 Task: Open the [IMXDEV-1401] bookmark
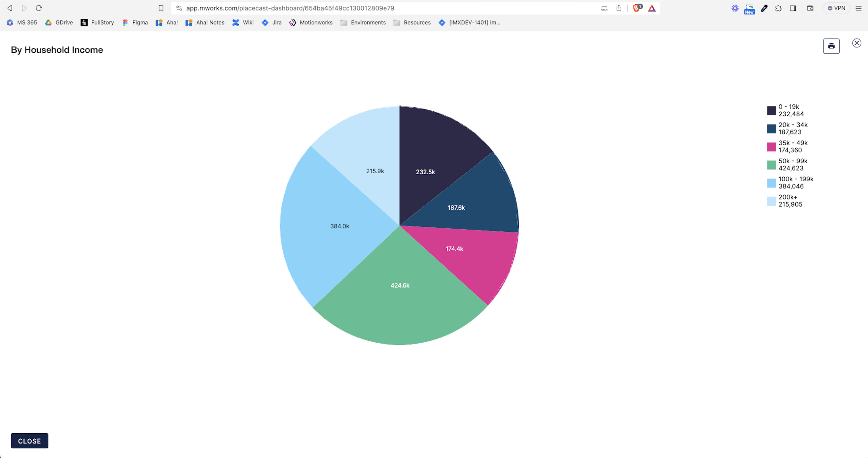coord(469,23)
